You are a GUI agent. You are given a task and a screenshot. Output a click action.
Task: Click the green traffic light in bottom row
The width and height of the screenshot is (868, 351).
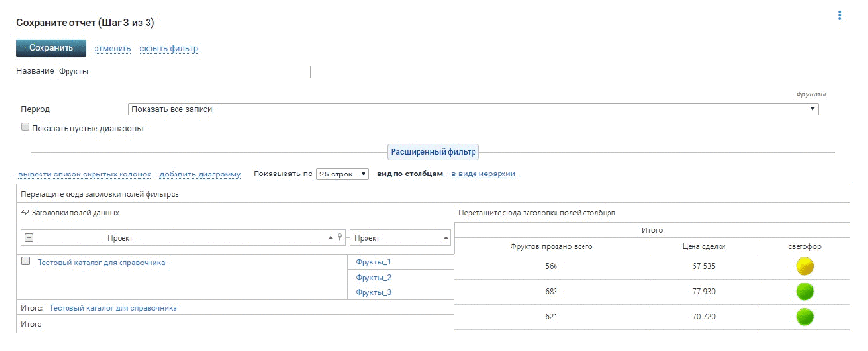pos(805,316)
